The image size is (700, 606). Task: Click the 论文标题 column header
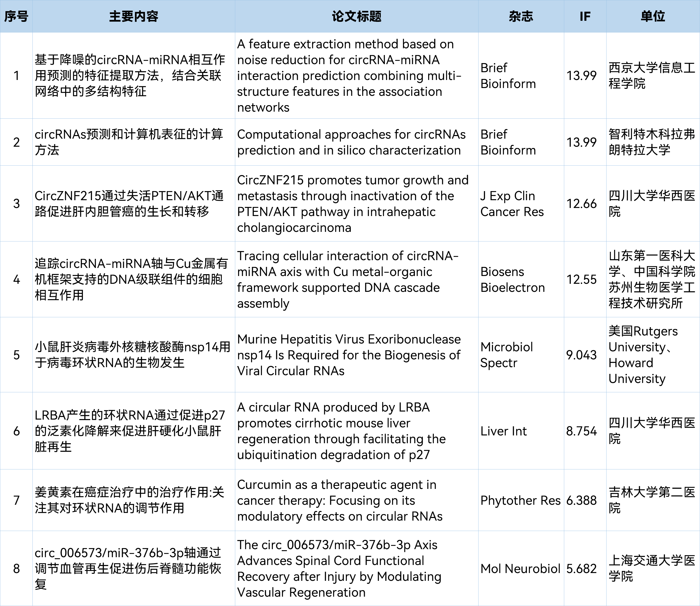[356, 16]
